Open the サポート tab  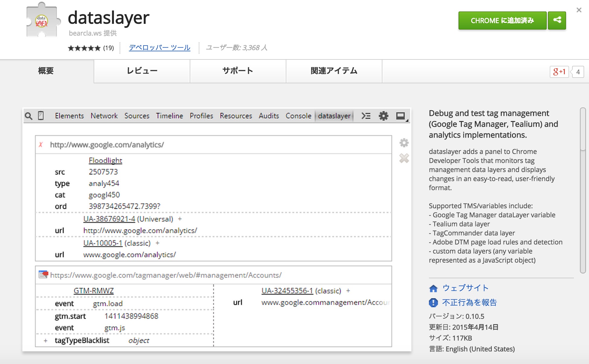coord(238,71)
